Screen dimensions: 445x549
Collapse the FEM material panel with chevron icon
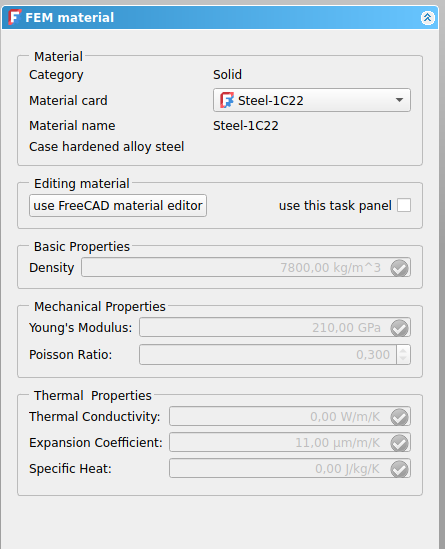coord(427,18)
